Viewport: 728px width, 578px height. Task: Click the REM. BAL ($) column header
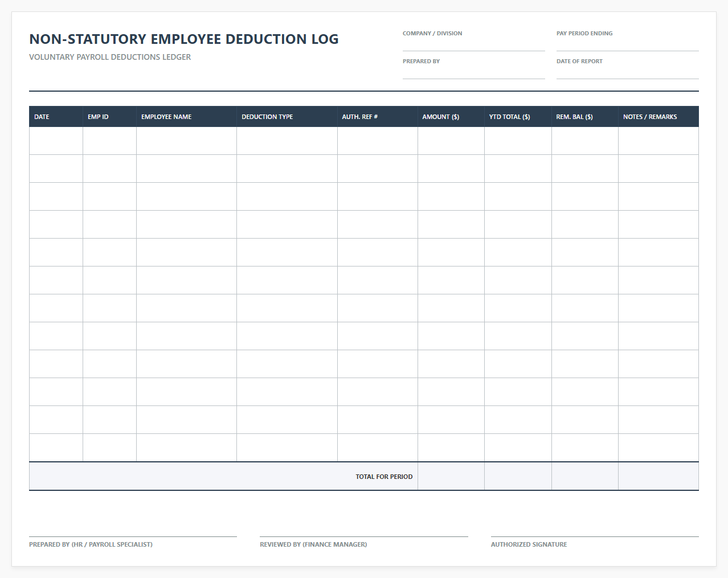point(585,117)
